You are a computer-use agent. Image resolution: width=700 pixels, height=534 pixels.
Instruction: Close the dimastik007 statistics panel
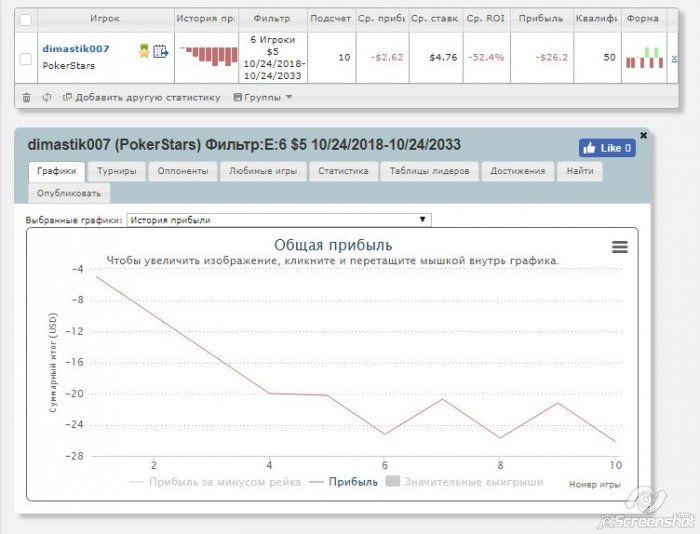tap(643, 135)
